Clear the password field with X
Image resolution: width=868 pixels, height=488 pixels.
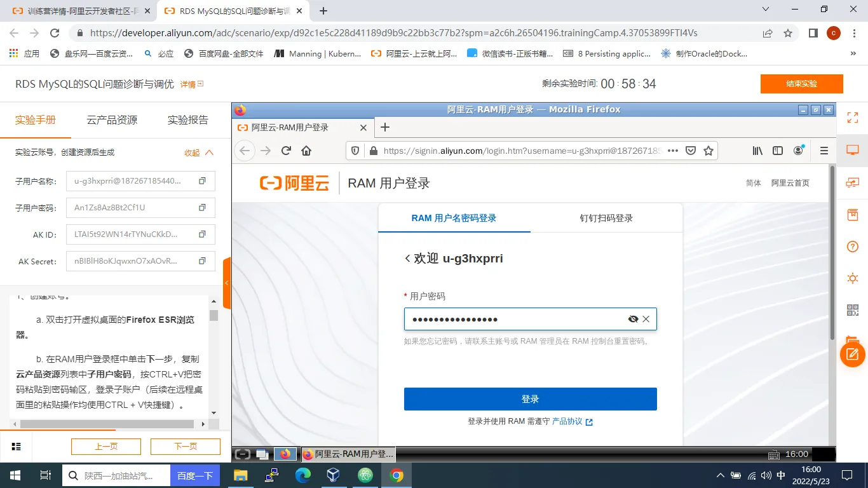click(646, 319)
